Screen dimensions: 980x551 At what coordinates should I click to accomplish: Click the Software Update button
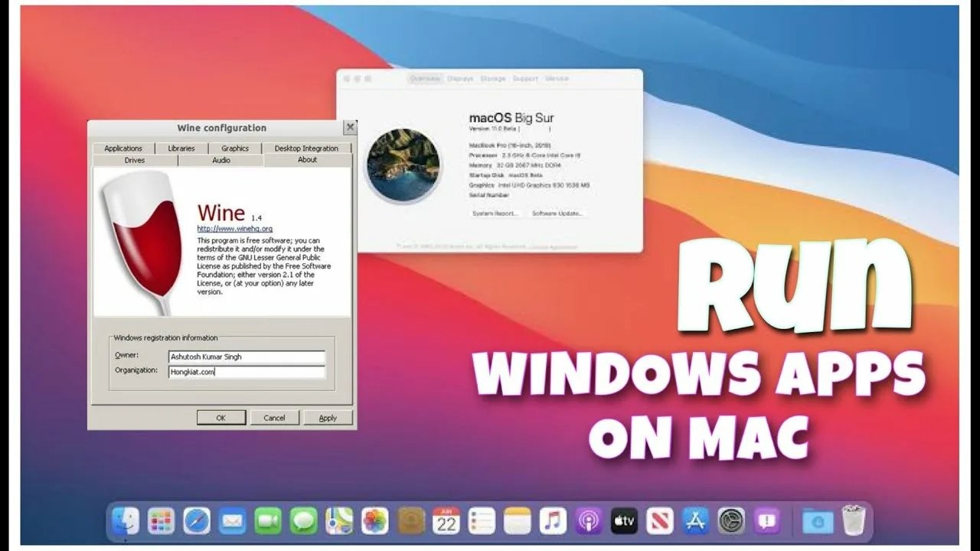557,214
